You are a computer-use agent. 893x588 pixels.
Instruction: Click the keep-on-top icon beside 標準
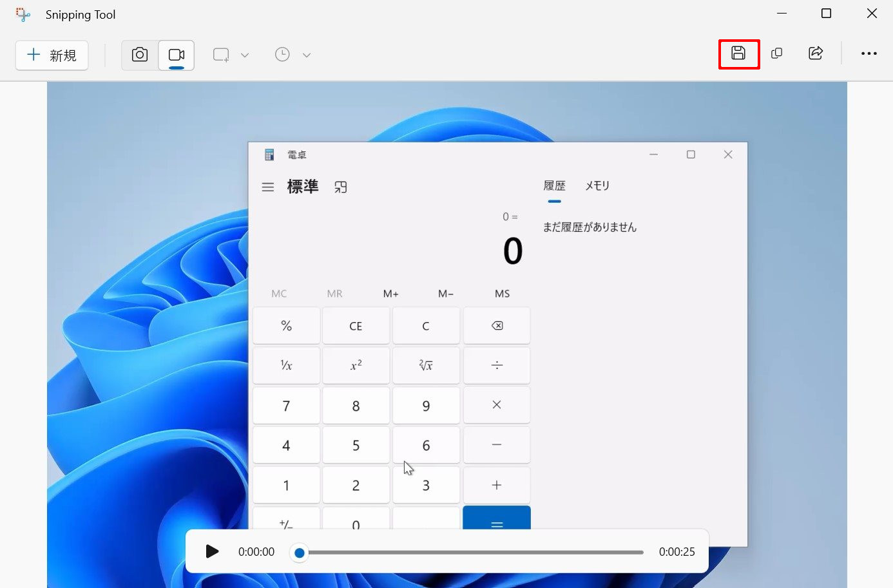(341, 187)
